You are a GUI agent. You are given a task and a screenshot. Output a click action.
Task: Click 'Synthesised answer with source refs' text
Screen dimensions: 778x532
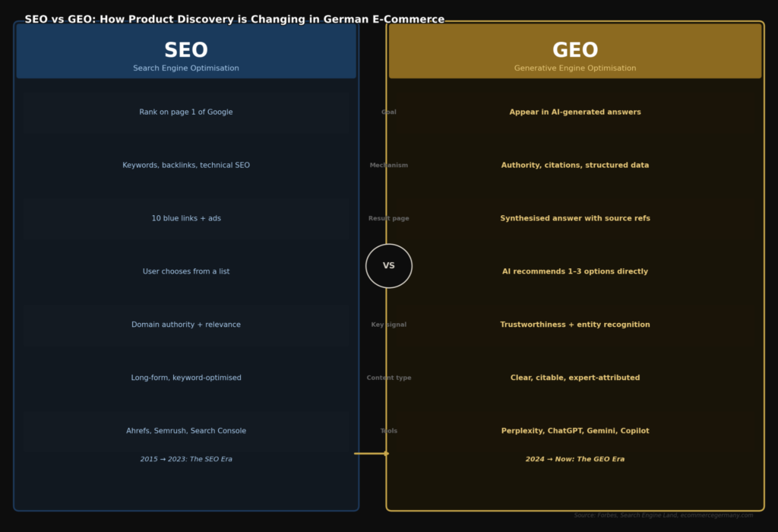(575, 219)
